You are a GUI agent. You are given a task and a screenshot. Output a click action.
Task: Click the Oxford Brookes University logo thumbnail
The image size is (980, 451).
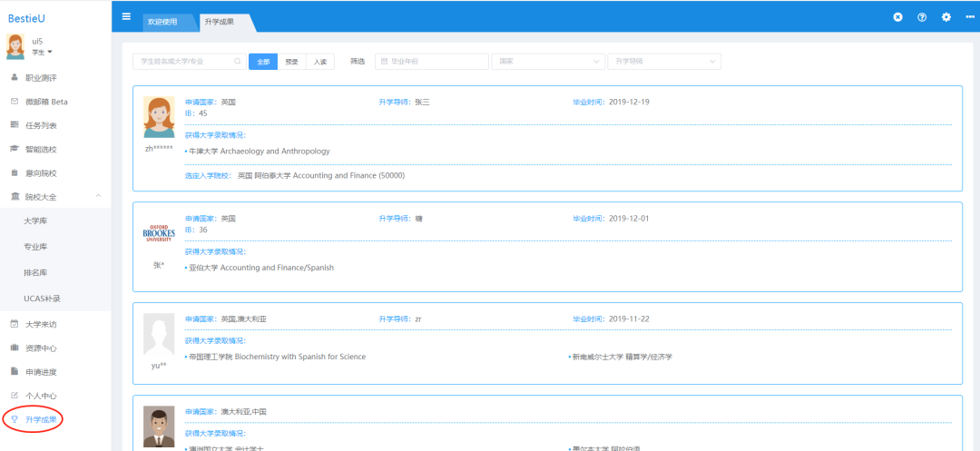pyautogui.click(x=159, y=233)
